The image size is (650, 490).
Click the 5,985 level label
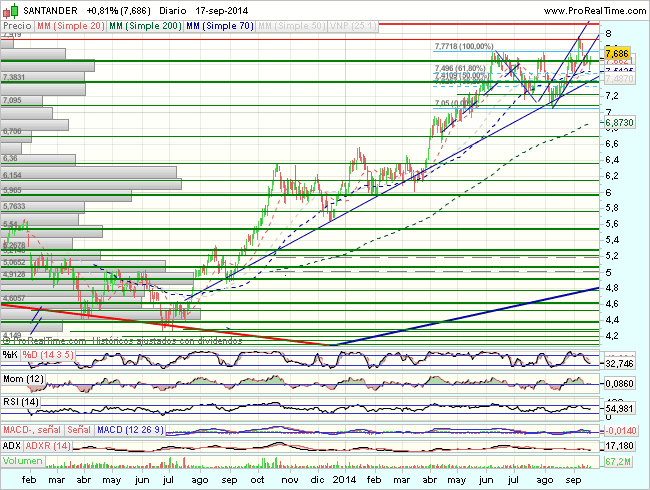[x=12, y=190]
